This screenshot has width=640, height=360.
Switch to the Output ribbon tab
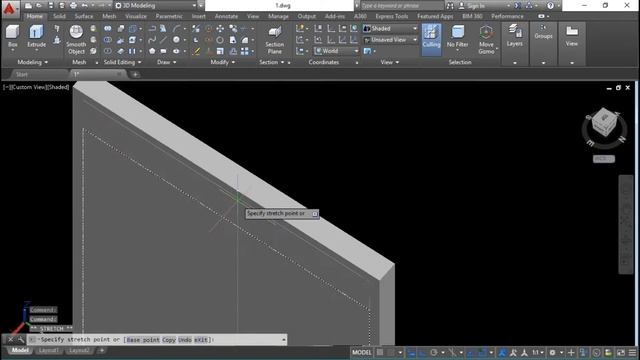pos(307,16)
